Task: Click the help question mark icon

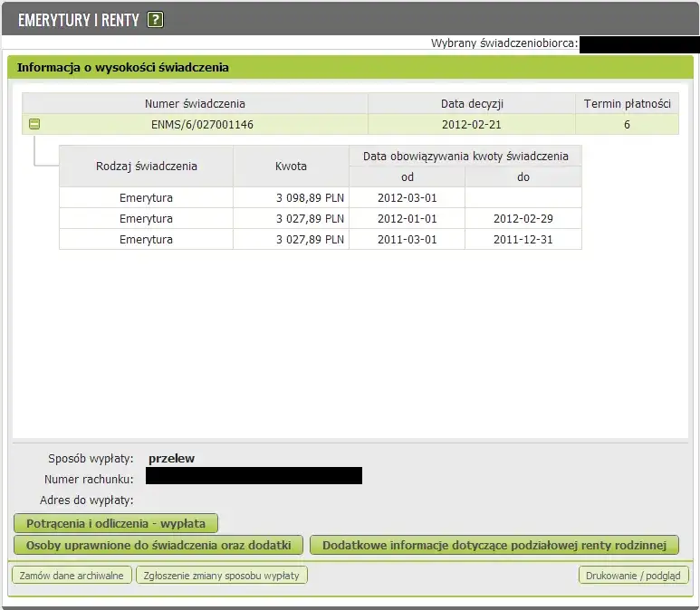Action: point(155,20)
